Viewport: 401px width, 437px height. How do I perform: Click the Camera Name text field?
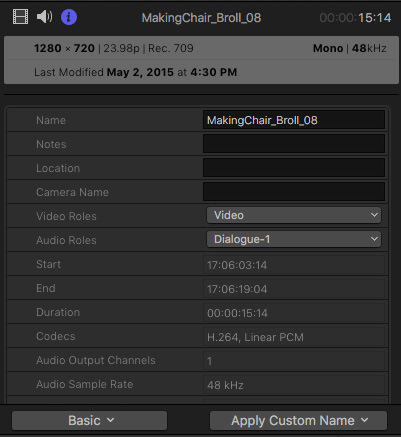(294, 192)
